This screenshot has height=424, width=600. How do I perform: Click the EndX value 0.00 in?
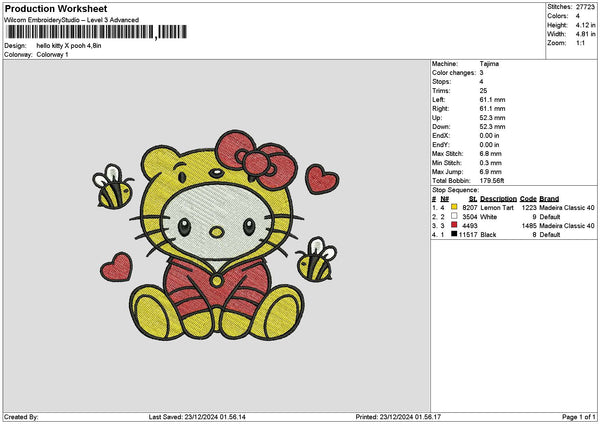(489, 136)
